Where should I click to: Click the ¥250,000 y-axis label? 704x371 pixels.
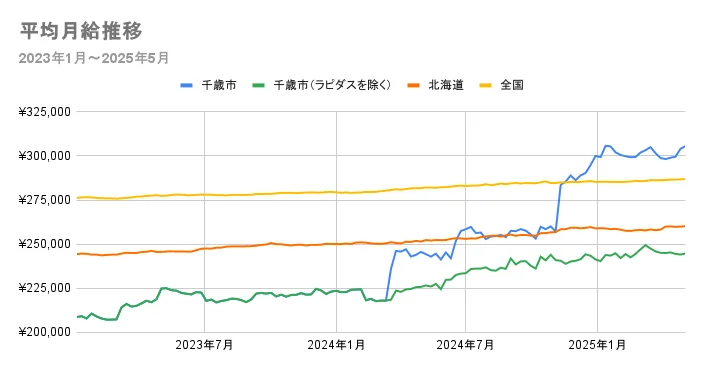(45, 244)
